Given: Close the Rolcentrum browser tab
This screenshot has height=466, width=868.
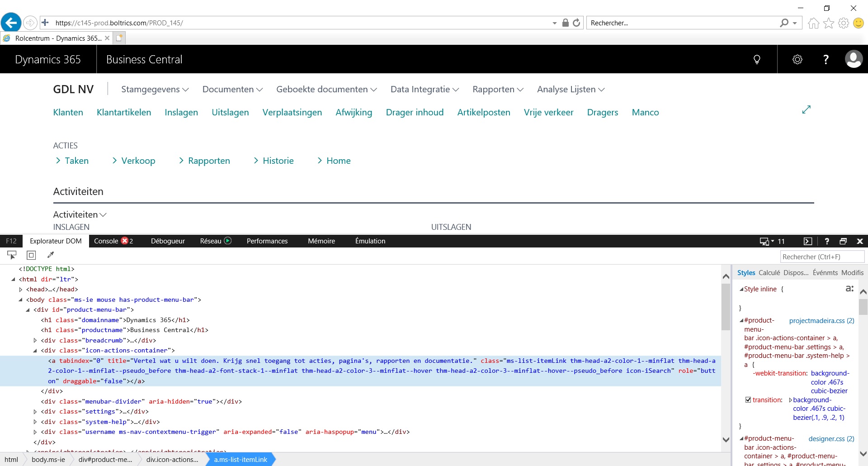Looking at the screenshot, I should coord(107,38).
